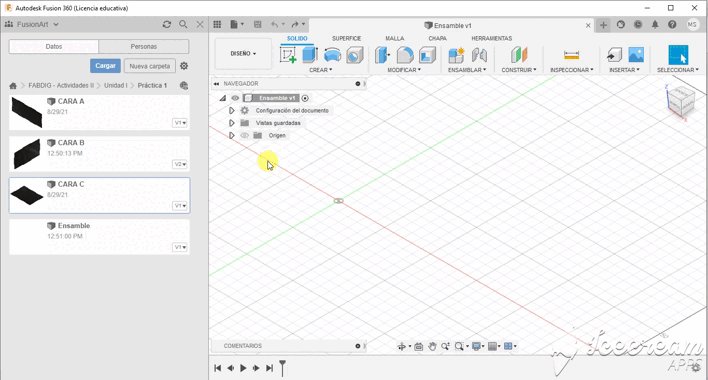Open the data panel settings gear

click(x=184, y=66)
